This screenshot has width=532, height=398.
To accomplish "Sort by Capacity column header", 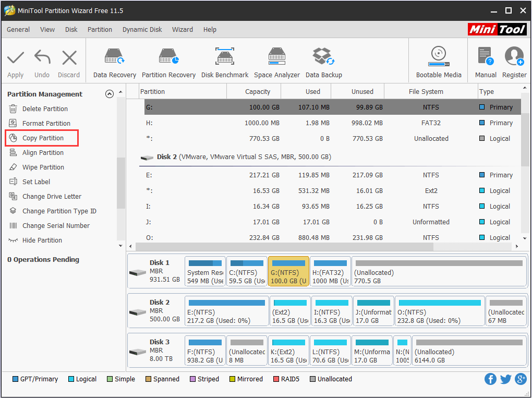I will (x=254, y=92).
